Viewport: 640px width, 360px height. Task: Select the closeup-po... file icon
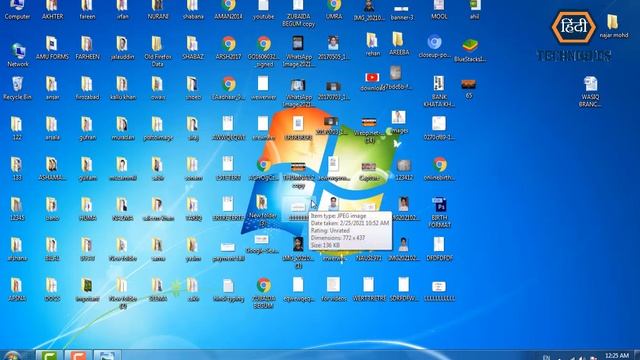coord(434,46)
